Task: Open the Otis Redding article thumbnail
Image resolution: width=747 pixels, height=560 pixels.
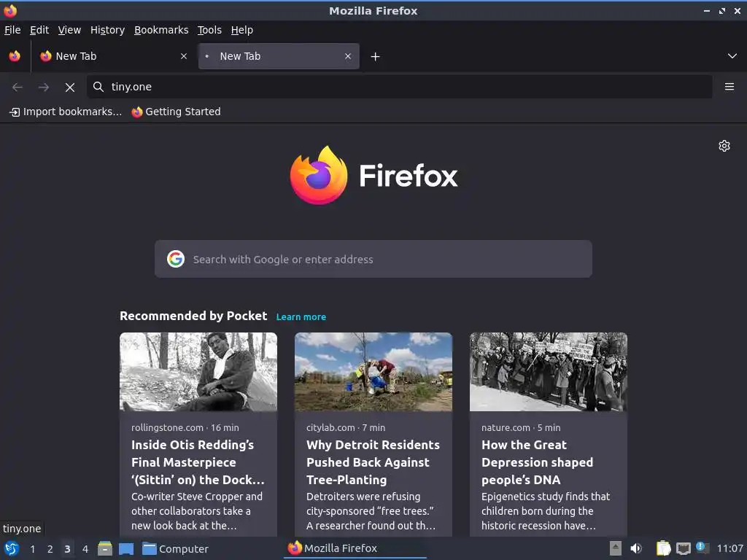Action: [198, 372]
